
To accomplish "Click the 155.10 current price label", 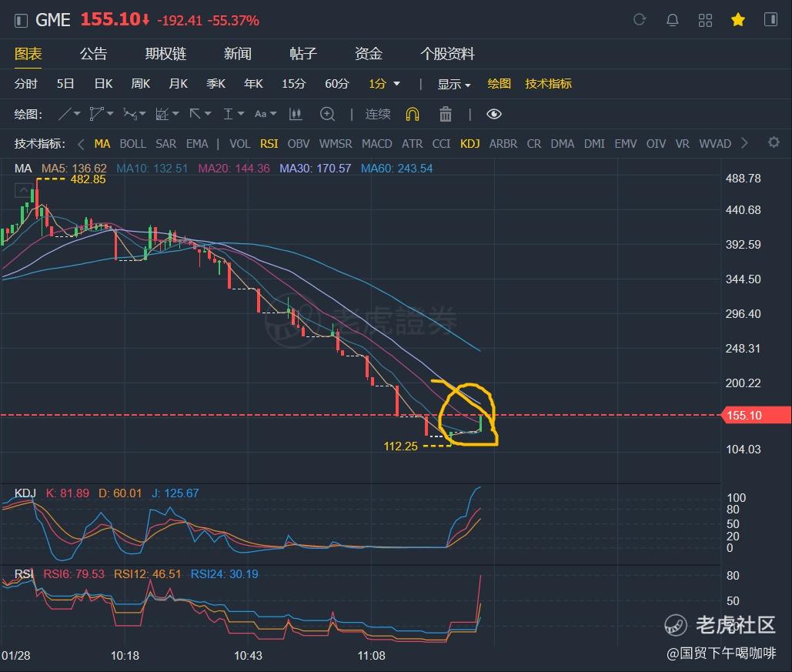I will [756, 415].
